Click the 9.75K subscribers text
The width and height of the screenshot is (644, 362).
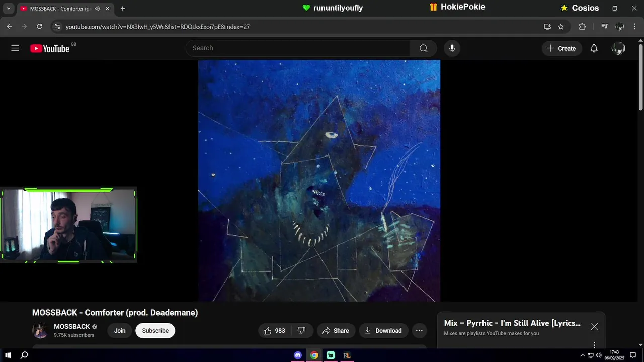tap(74, 335)
